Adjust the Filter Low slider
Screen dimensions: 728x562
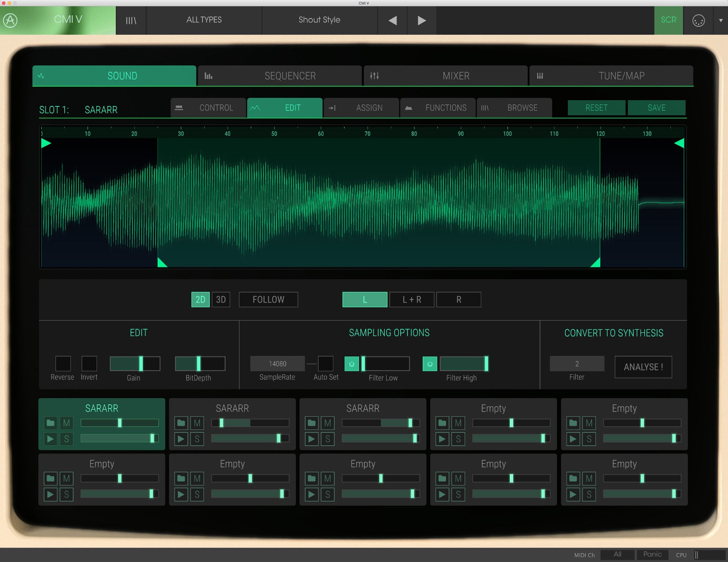coord(385,363)
